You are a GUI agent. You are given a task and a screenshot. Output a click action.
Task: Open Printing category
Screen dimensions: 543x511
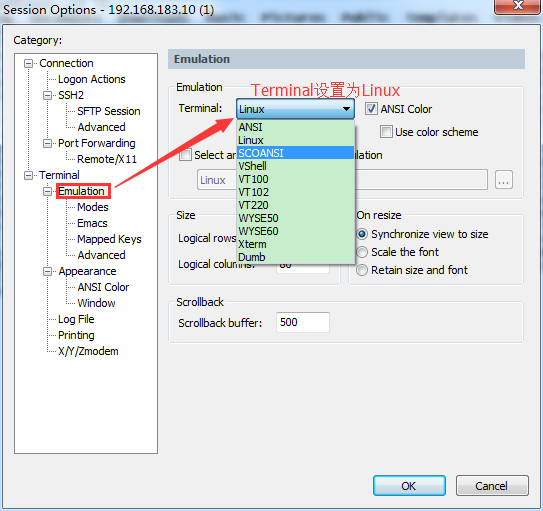76,335
